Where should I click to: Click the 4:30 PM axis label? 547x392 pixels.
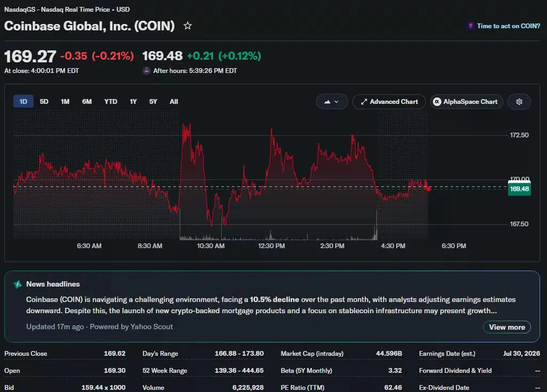click(393, 246)
